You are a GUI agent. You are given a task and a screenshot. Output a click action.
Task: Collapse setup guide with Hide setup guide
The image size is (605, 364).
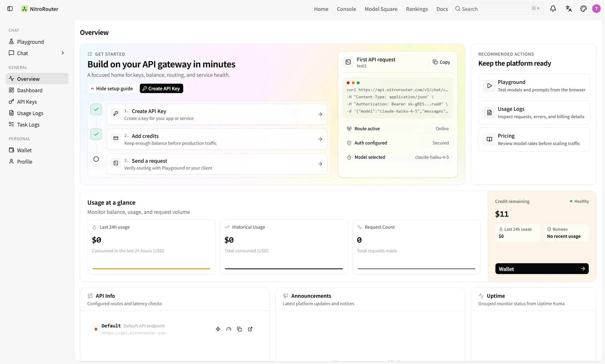click(112, 88)
